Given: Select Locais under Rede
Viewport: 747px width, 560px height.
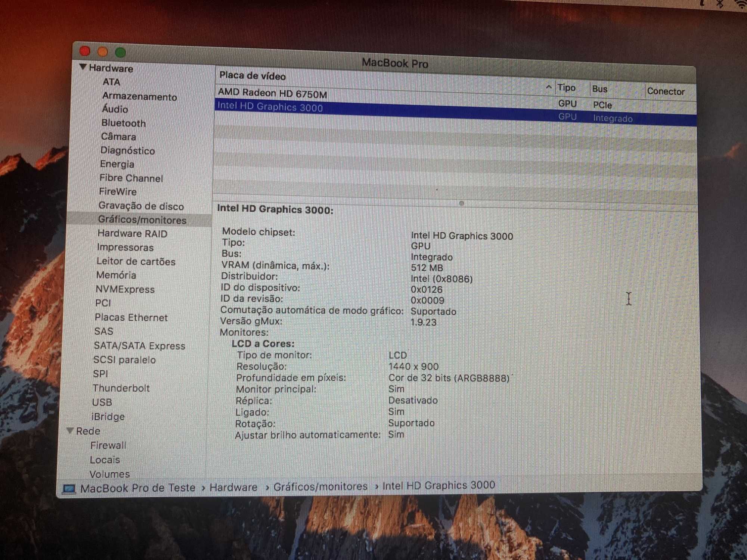Looking at the screenshot, I should 105,460.
